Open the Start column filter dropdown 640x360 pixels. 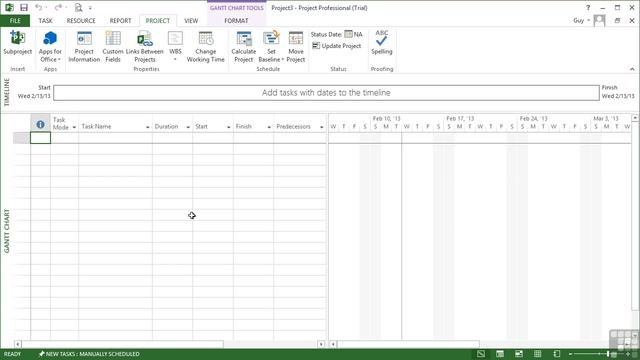(x=228, y=127)
